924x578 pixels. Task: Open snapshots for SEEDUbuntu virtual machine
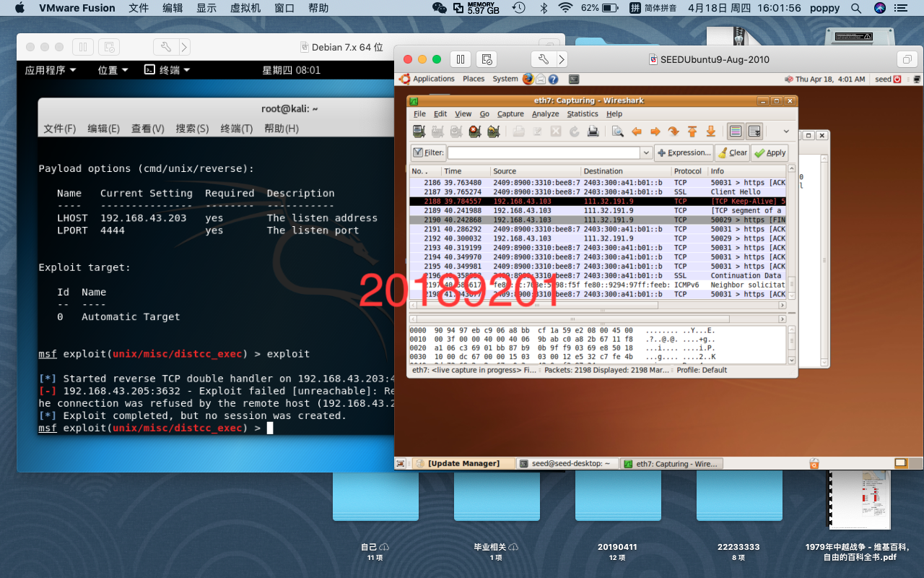tap(487, 59)
